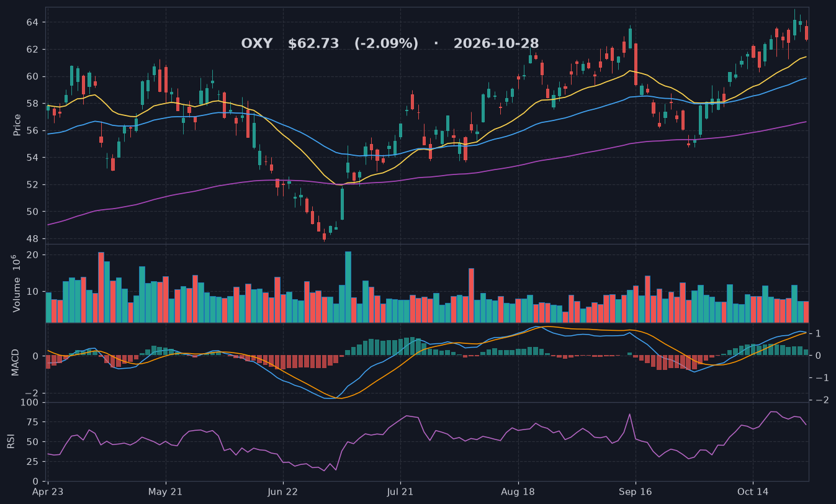Click the Sep 16 date axis label

(635, 492)
